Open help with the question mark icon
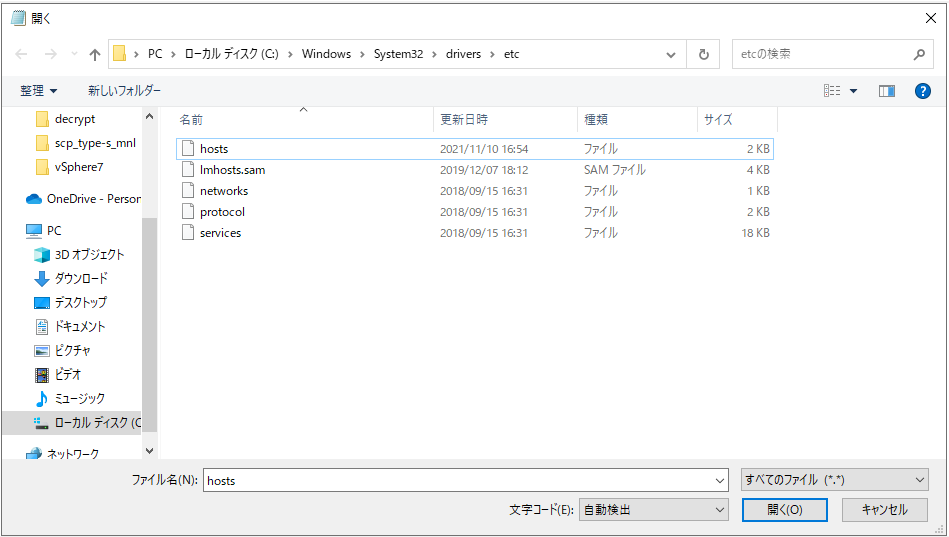The width and height of the screenshot is (949, 537). tap(922, 91)
